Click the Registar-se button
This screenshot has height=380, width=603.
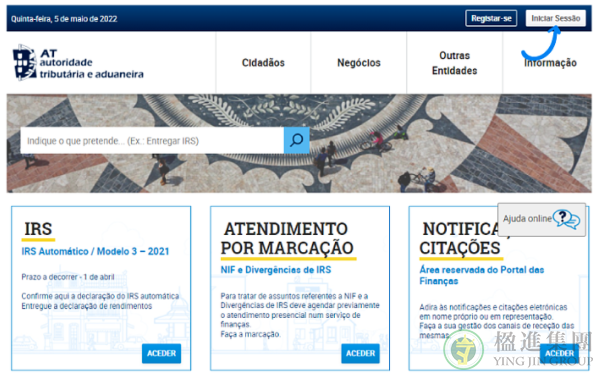click(x=491, y=18)
